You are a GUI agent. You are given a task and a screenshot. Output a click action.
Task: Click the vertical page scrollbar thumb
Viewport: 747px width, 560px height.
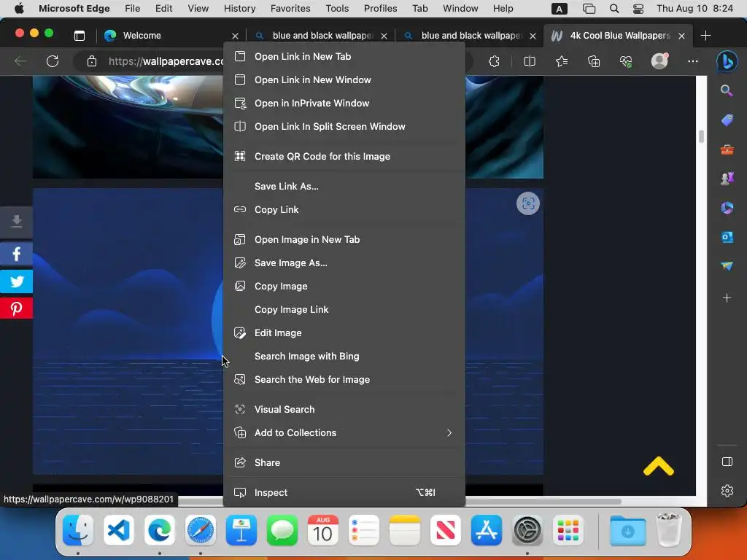click(701, 136)
